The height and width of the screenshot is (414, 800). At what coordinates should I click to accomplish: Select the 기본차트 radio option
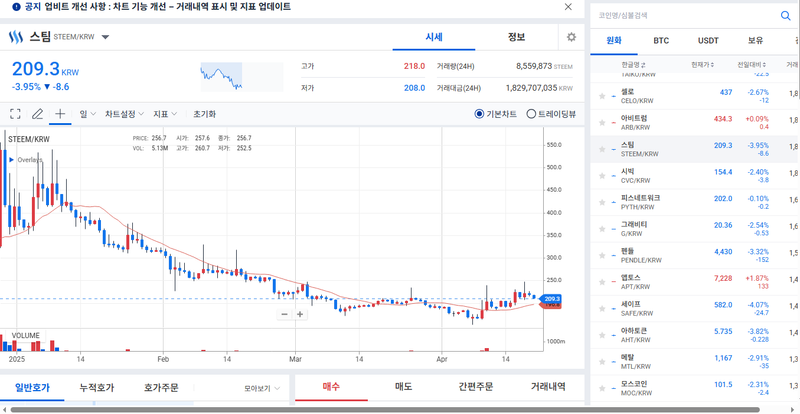pyautogui.click(x=479, y=114)
